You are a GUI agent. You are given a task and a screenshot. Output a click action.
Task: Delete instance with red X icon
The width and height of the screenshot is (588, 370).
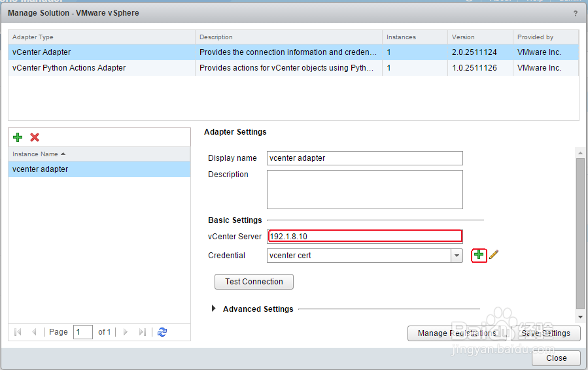(x=35, y=137)
